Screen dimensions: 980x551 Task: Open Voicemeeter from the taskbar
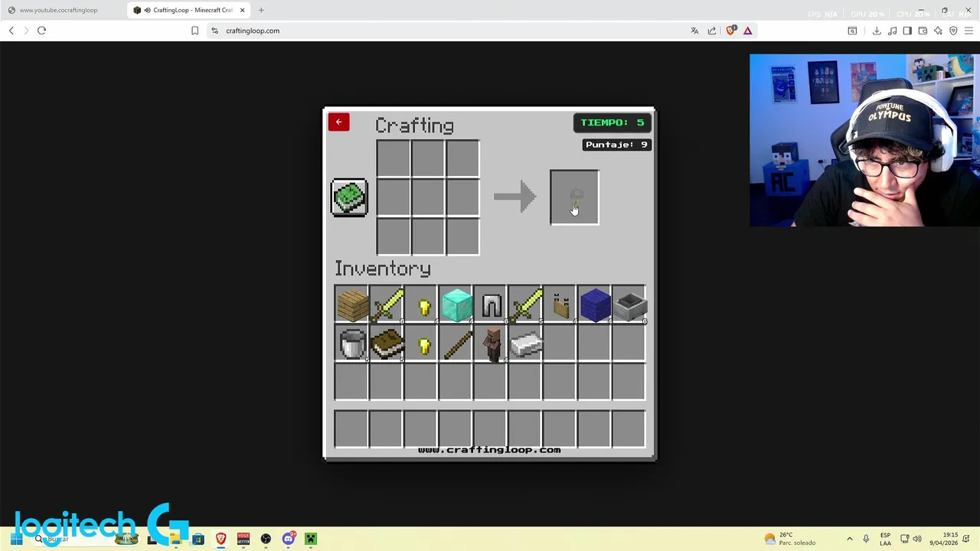(x=243, y=539)
